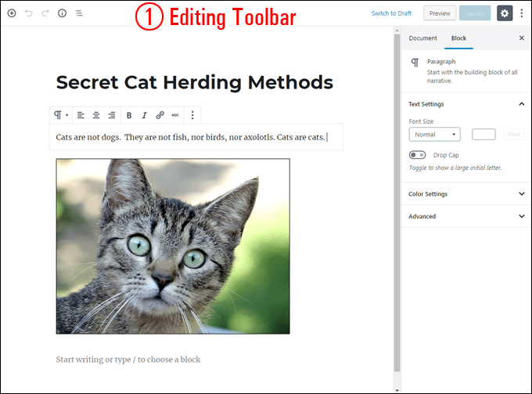Click the scrollbar down arrow
Viewport: 532px width, 394px height.
[x=397, y=391]
